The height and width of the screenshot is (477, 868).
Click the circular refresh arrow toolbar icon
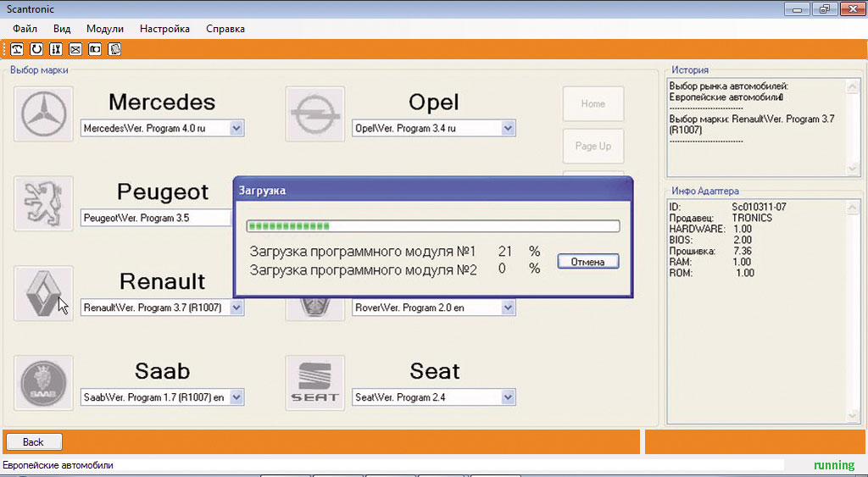pyautogui.click(x=36, y=49)
